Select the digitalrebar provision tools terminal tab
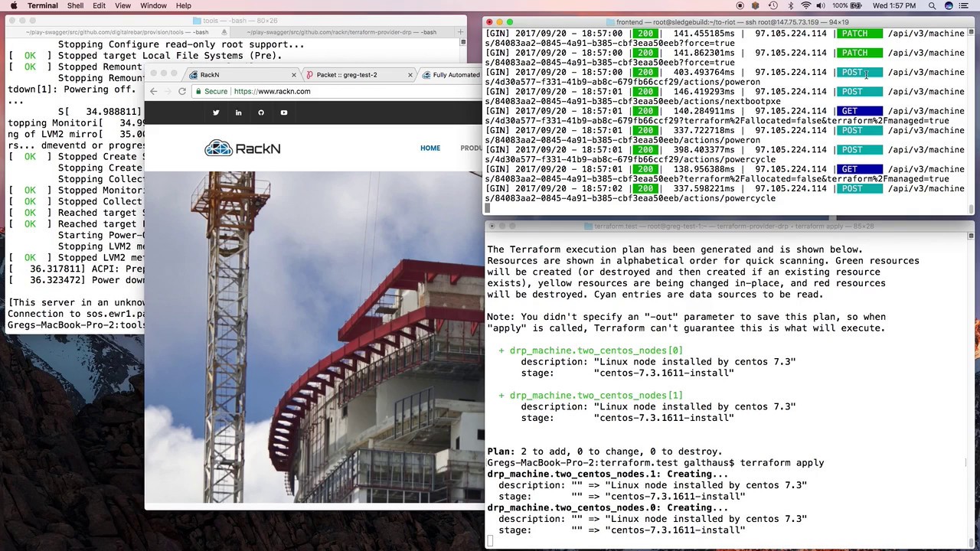The height and width of the screenshot is (551, 980). [117, 32]
